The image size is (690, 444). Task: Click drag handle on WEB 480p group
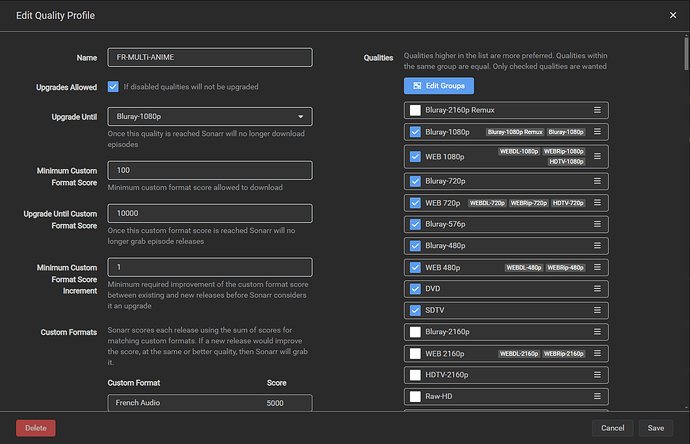point(597,267)
